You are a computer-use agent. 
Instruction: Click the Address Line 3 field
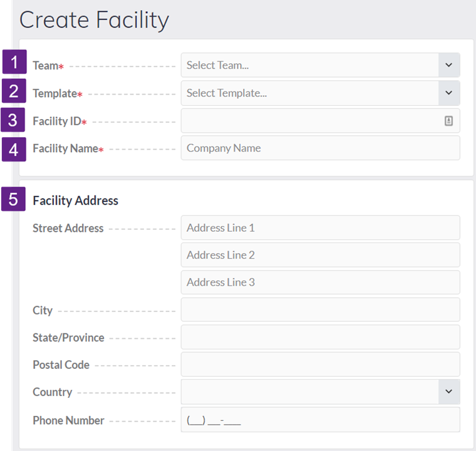click(x=320, y=283)
